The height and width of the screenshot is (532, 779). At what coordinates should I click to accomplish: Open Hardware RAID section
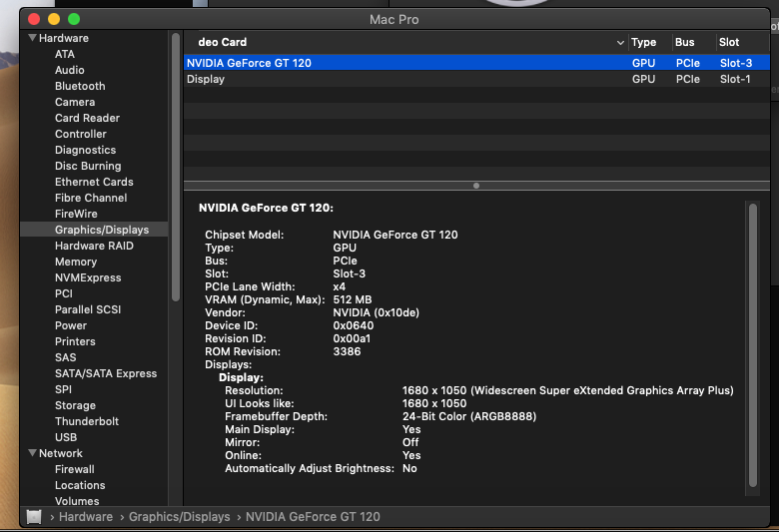(94, 246)
